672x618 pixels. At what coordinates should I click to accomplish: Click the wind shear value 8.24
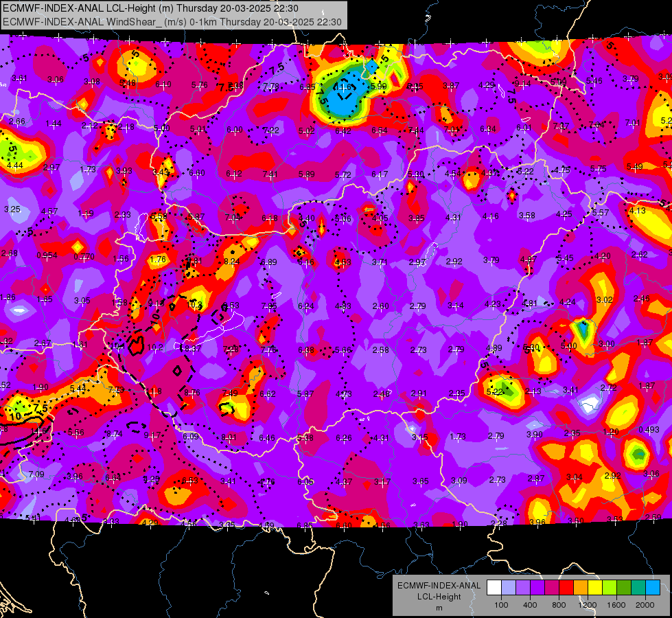coord(232,261)
